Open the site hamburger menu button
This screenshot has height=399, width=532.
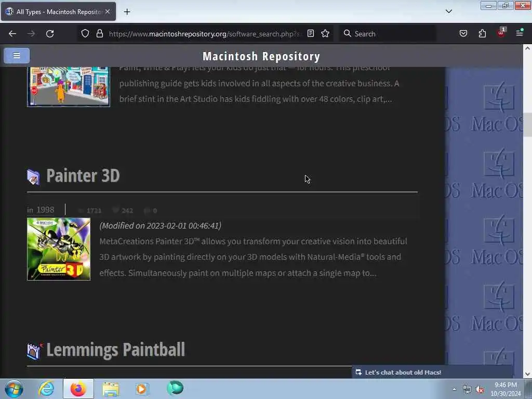click(17, 56)
